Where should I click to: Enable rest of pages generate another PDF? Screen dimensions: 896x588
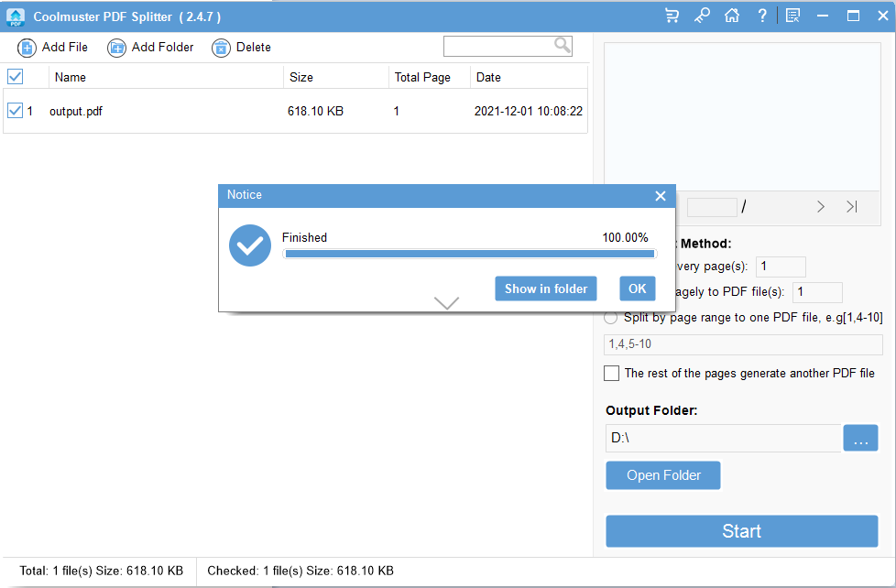coord(612,374)
